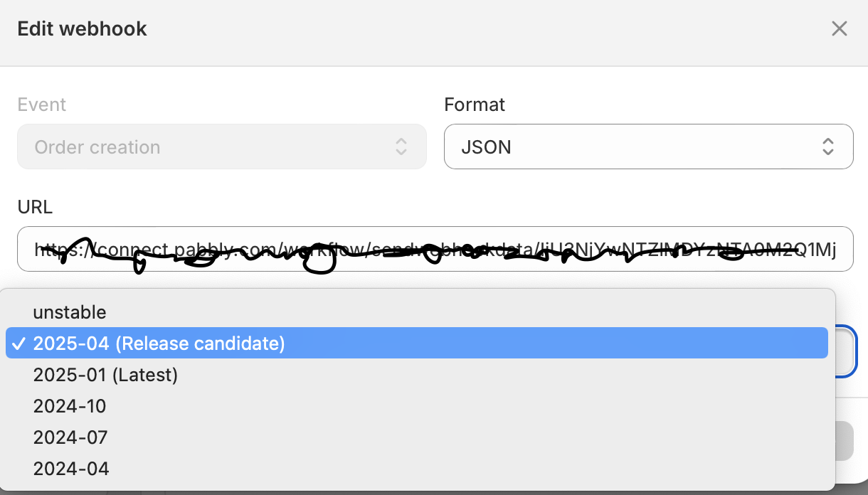Close the Edit webhook dialog
The height and width of the screenshot is (495, 868).
pyautogui.click(x=840, y=28)
